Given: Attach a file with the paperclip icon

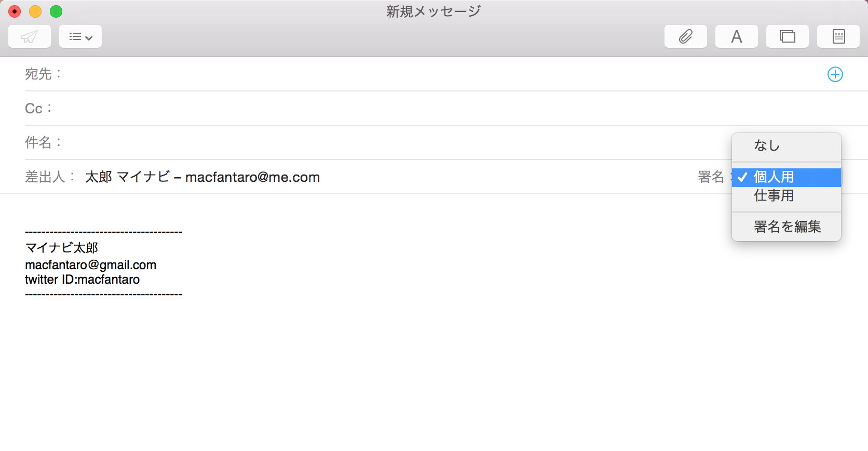Looking at the screenshot, I should [686, 36].
